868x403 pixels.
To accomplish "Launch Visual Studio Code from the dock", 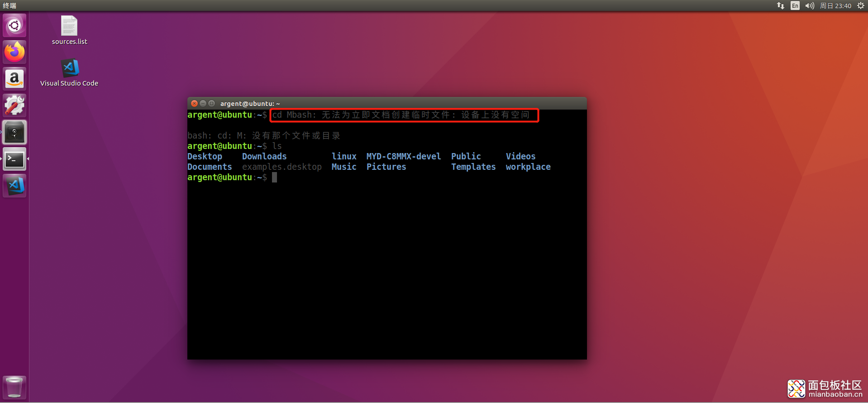I will pos(14,186).
